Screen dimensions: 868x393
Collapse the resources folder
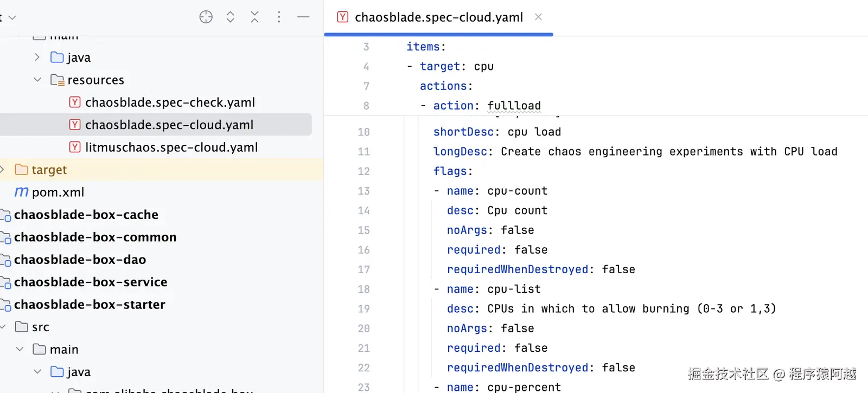pos(37,80)
